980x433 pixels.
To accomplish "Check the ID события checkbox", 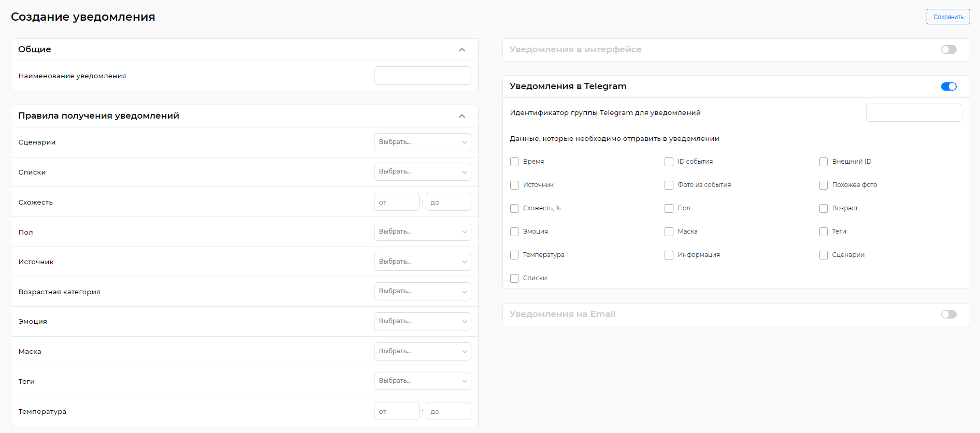I will coord(669,162).
